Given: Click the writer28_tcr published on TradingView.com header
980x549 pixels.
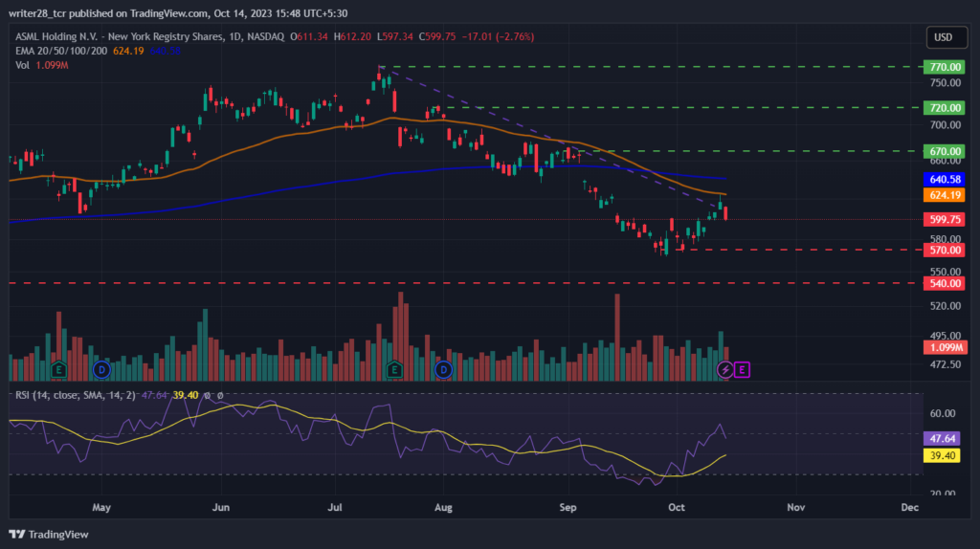Looking at the screenshot, I should (178, 13).
